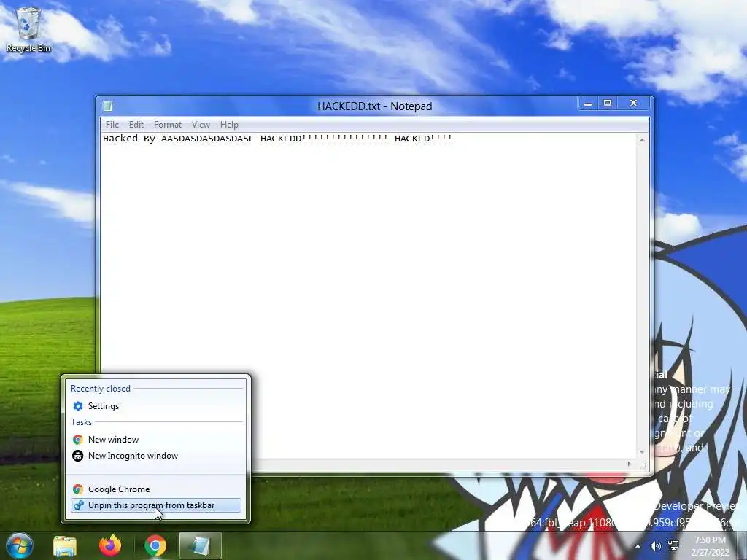Click the unpin pin icon in jump list

pos(79,505)
